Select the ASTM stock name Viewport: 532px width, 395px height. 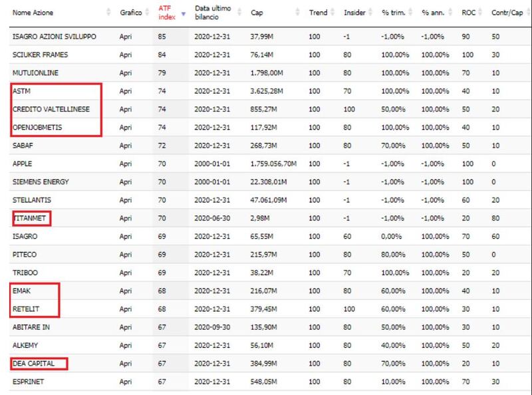[21, 91]
